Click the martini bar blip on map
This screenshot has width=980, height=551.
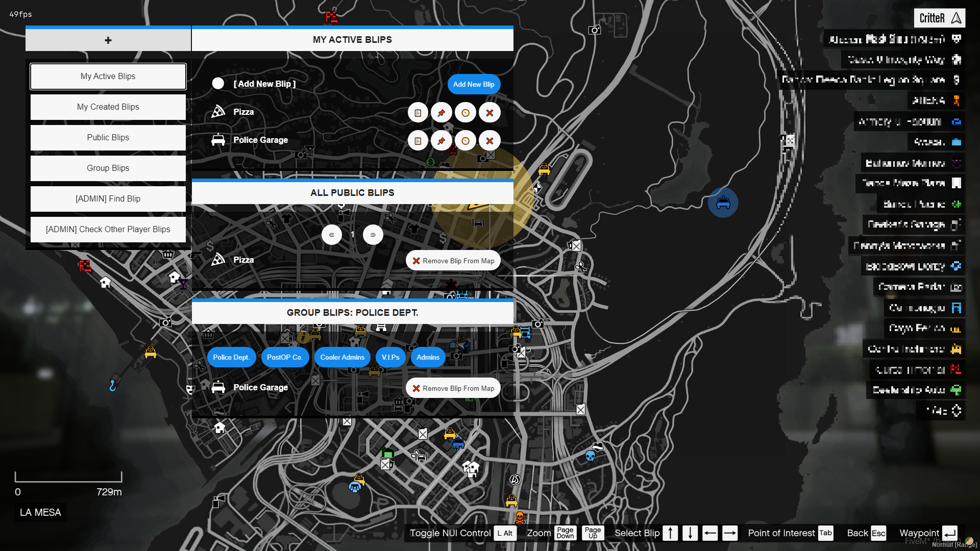(x=183, y=284)
